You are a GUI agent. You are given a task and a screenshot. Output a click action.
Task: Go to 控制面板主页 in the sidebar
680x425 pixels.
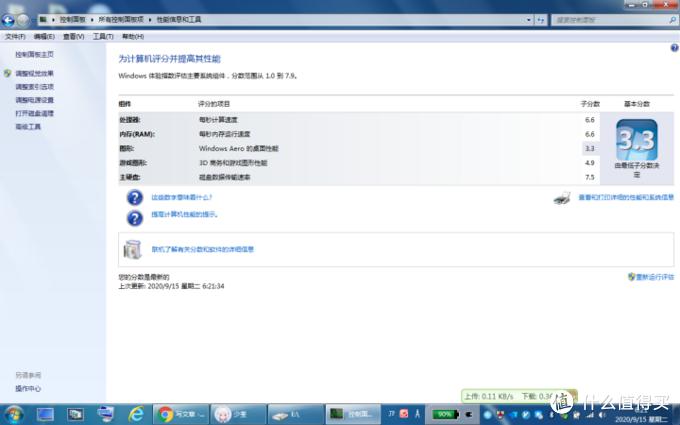coord(35,54)
